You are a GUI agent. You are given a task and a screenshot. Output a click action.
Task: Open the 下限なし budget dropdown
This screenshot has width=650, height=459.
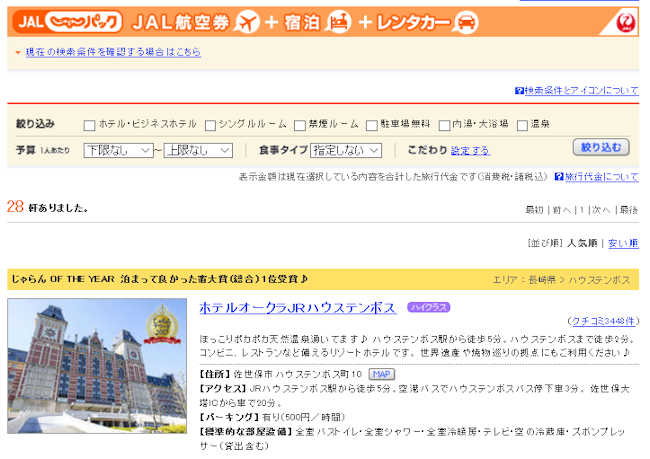coord(117,150)
